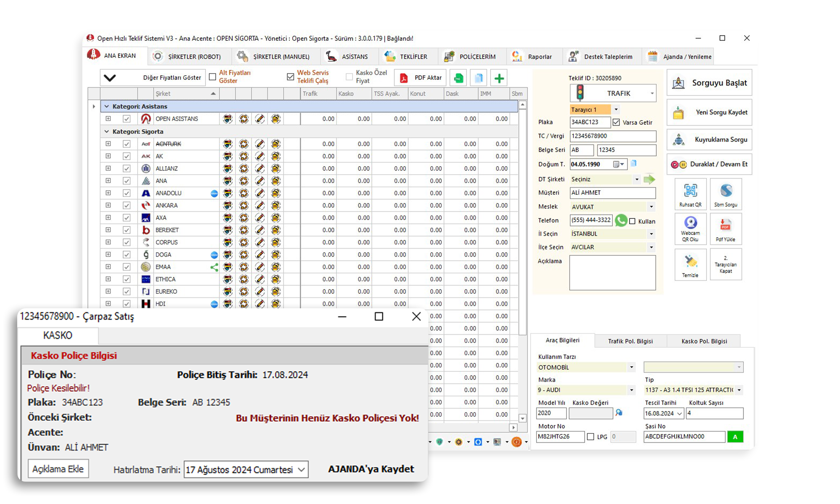
Task: Click the refresh icon in the AXA row
Action: coord(244,218)
